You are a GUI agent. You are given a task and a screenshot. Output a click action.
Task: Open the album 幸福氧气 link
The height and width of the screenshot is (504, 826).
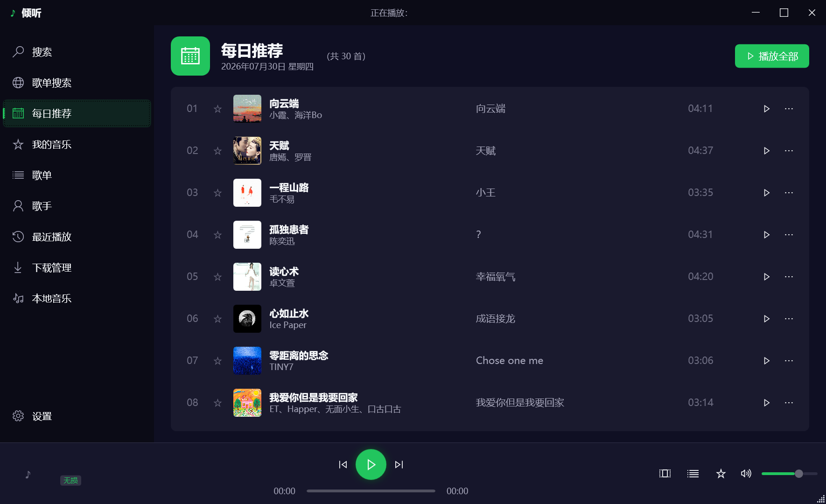click(x=496, y=277)
